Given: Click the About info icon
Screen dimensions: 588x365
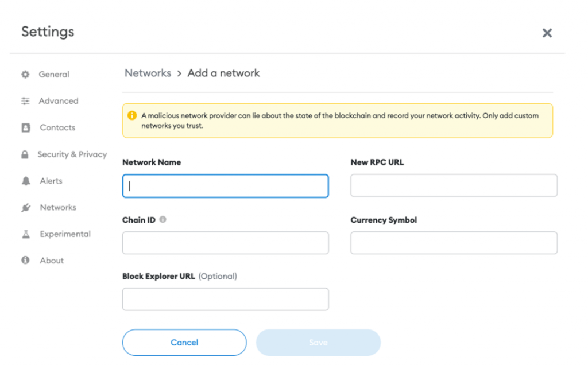Looking at the screenshot, I should [x=25, y=261].
